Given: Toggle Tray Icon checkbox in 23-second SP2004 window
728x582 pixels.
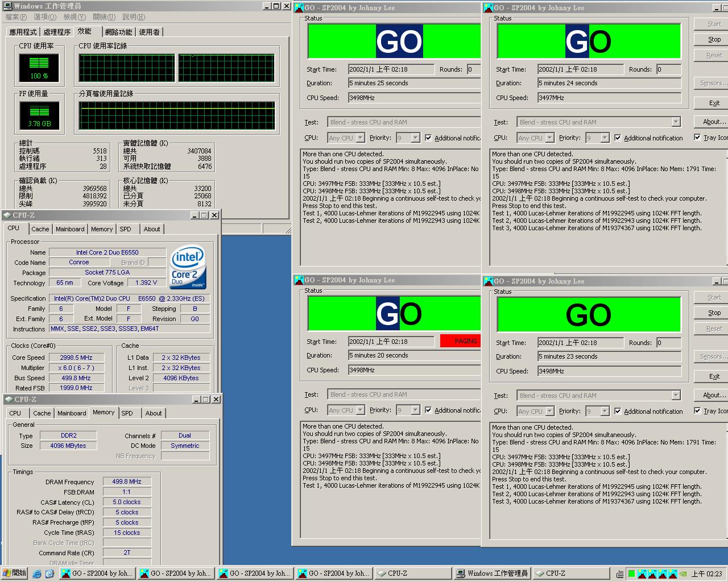Looking at the screenshot, I should [697, 410].
